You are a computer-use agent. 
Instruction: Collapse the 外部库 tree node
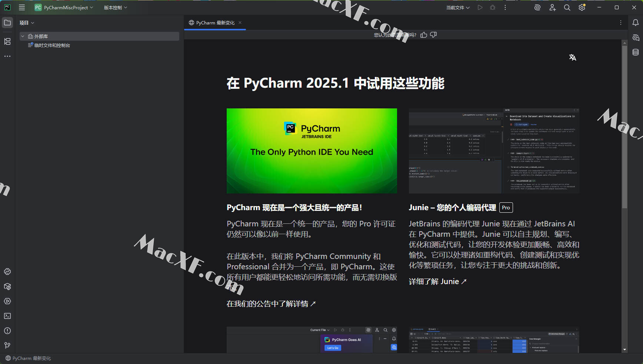point(23,36)
